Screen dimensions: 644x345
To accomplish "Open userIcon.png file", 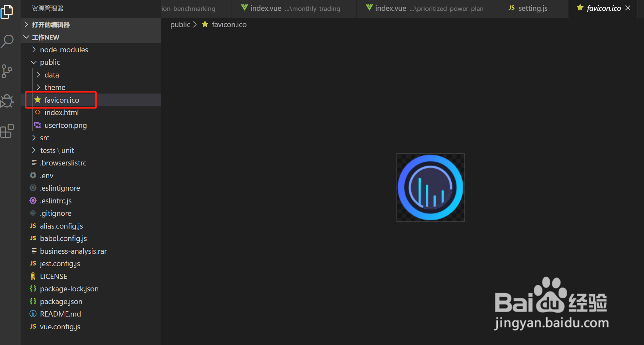I will [x=91, y=125].
